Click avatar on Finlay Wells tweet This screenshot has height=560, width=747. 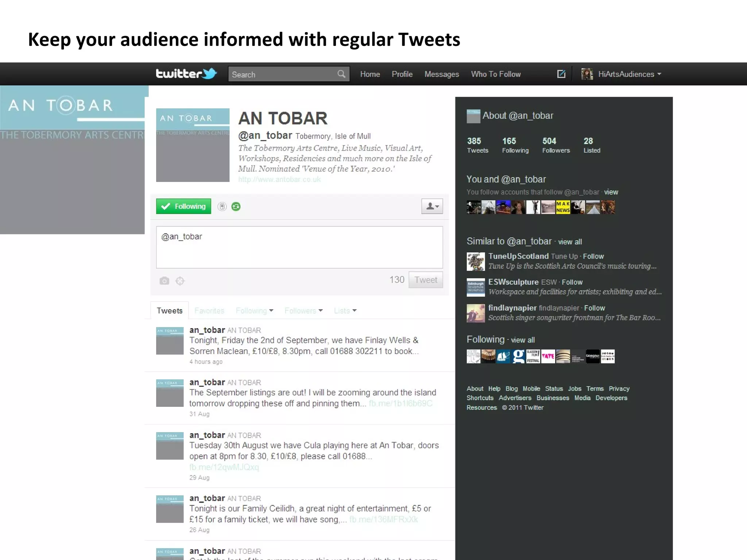[x=170, y=341]
